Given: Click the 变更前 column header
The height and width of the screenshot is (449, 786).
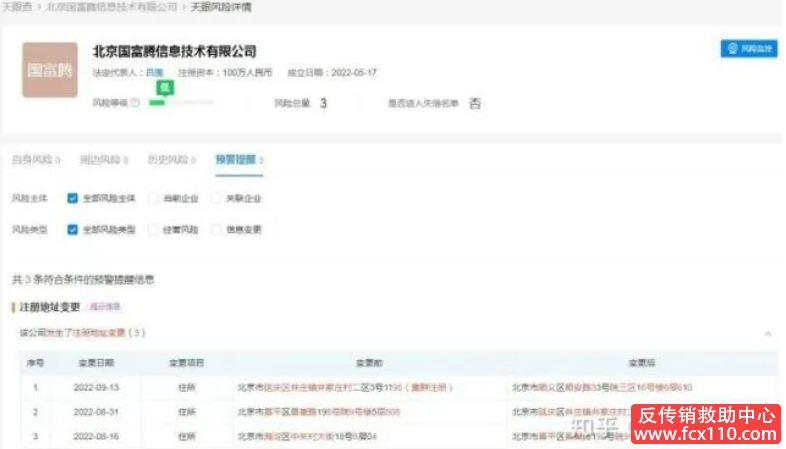Looking at the screenshot, I should [x=369, y=363].
